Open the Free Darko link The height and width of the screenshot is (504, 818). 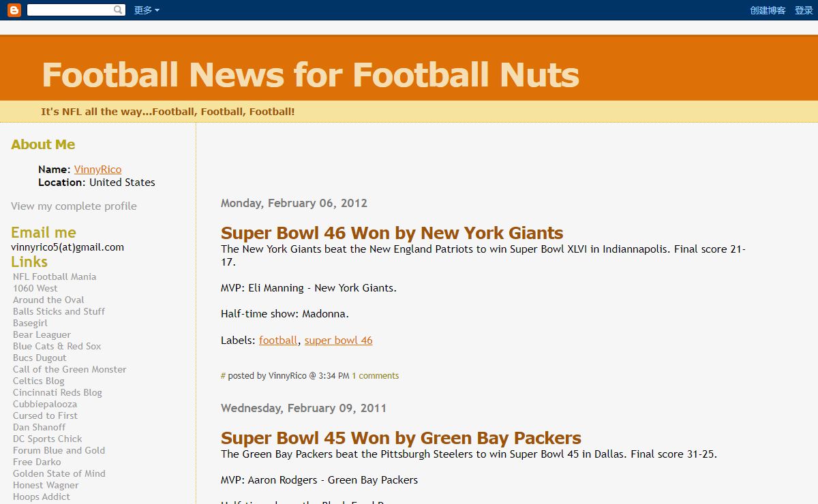[x=37, y=462]
